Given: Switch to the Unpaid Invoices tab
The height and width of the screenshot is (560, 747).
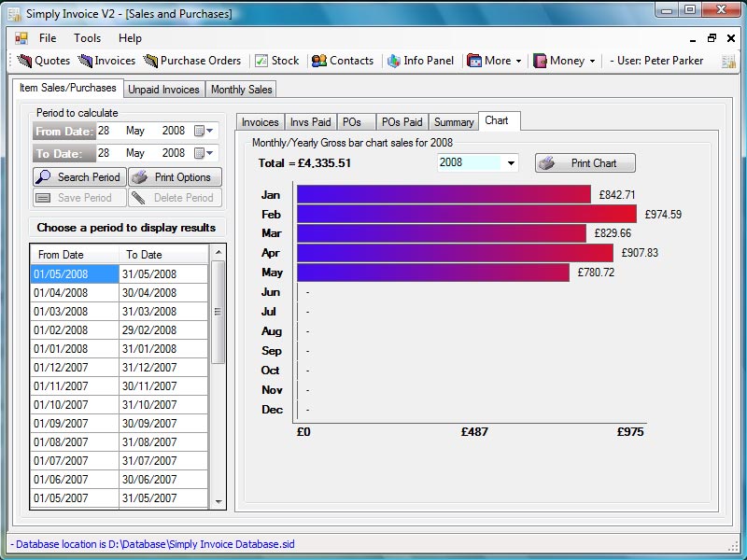Looking at the screenshot, I should [x=164, y=90].
